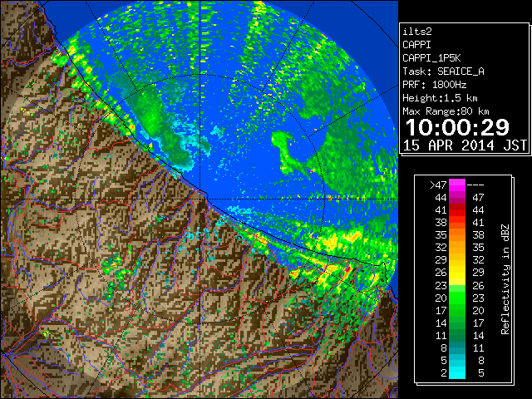This screenshot has height=399, width=532.
Task: Pick the yellow 26–29 dBZ color swatch
Action: (x=457, y=273)
